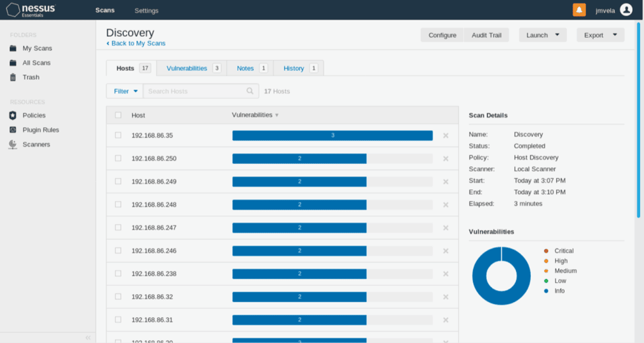Image resolution: width=644 pixels, height=343 pixels.
Task: Collapse the sidebar with double-arrow icon
Action: [x=88, y=338]
